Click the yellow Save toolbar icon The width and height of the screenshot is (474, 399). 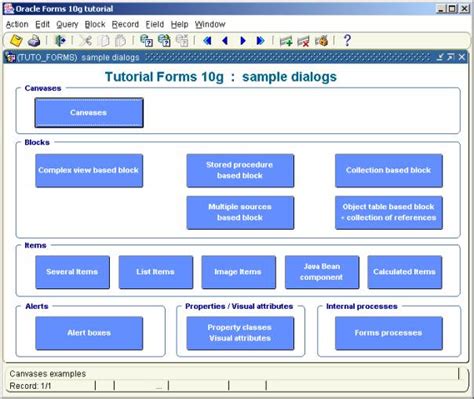pyautogui.click(x=16, y=41)
